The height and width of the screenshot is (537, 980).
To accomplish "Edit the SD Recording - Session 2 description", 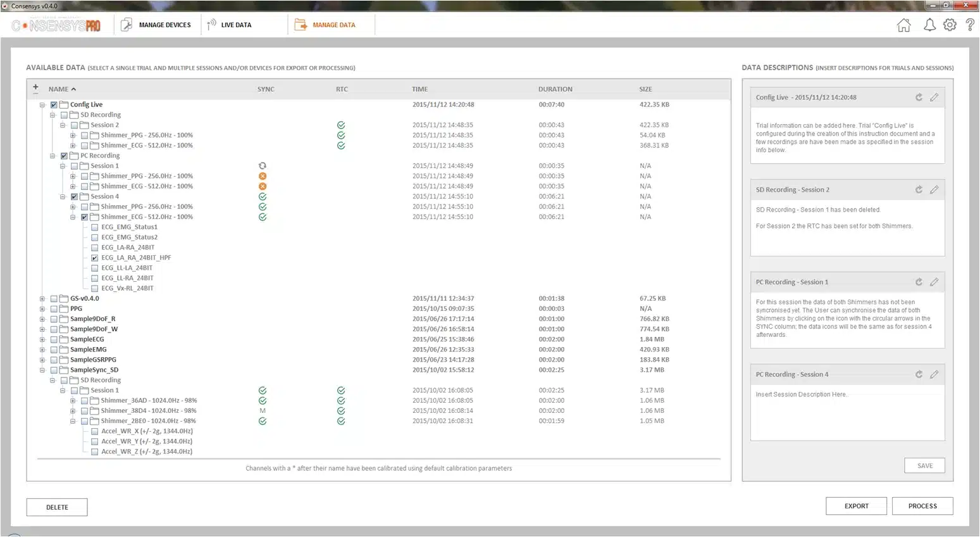I will 934,190.
